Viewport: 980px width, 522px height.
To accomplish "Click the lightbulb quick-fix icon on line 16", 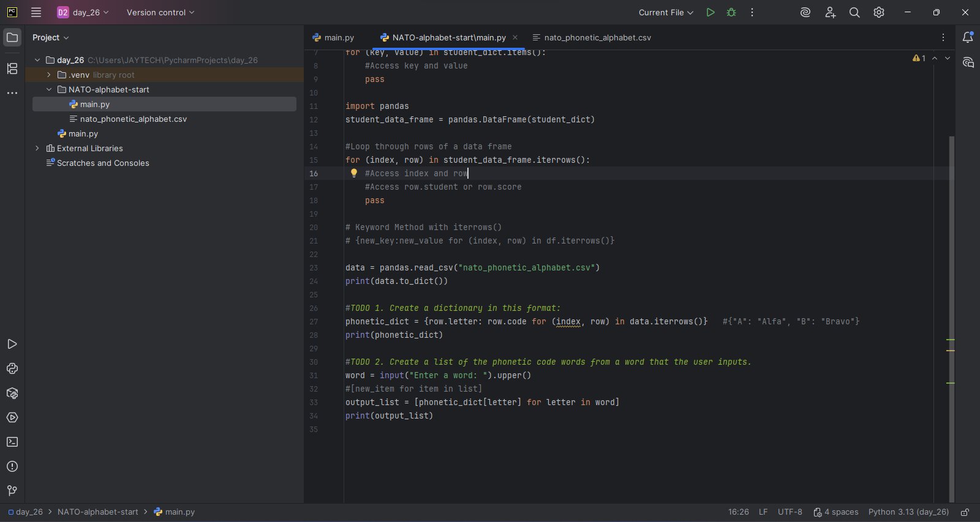I will click(353, 173).
